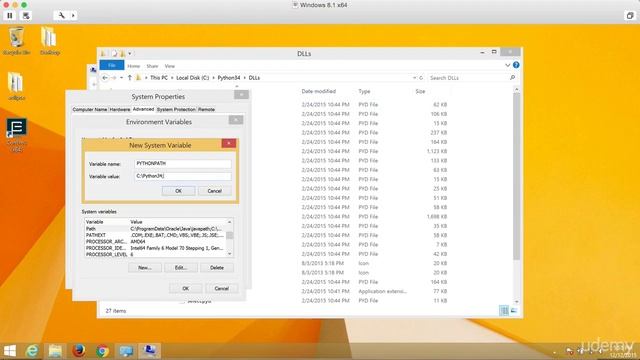Launch Internet Explorer from taskbar
This screenshot has height=360, width=640.
32,351
